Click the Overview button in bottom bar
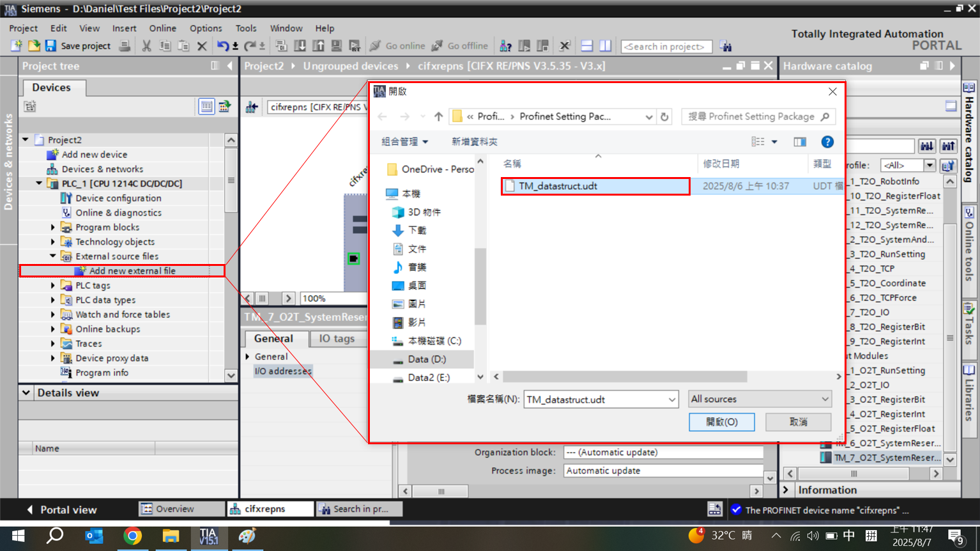980x551 pixels. click(x=181, y=509)
